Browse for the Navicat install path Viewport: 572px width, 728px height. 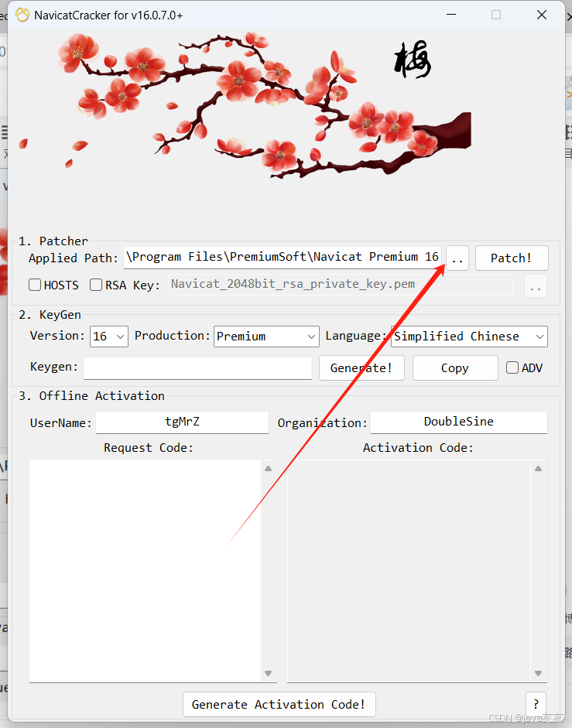457,258
